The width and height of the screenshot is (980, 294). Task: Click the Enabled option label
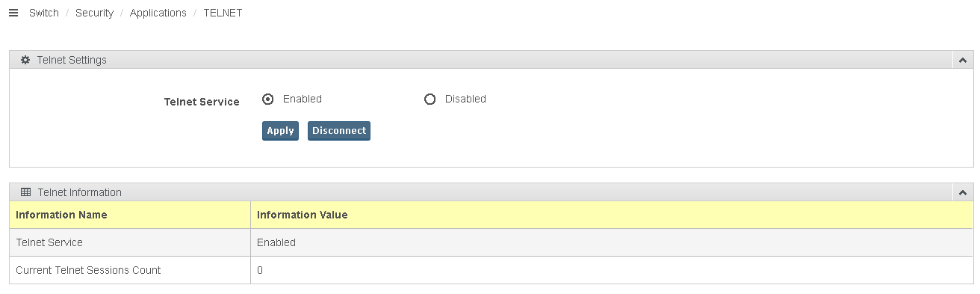[303, 99]
